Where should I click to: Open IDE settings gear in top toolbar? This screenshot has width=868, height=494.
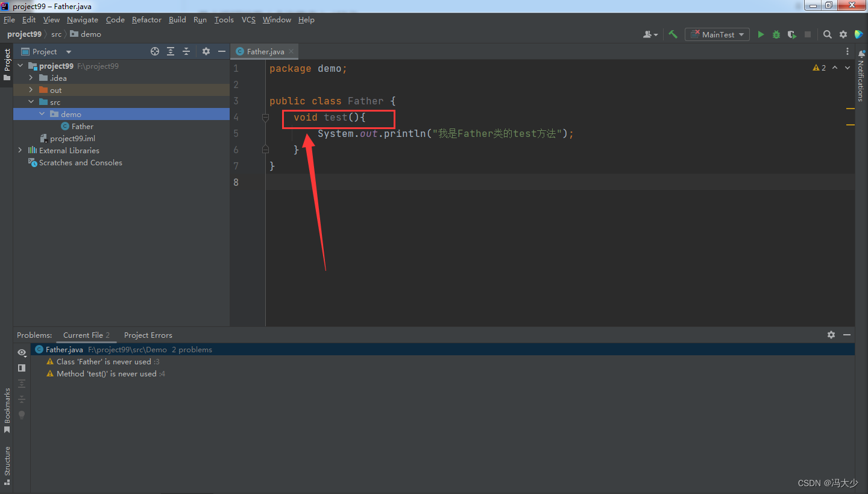coord(843,34)
